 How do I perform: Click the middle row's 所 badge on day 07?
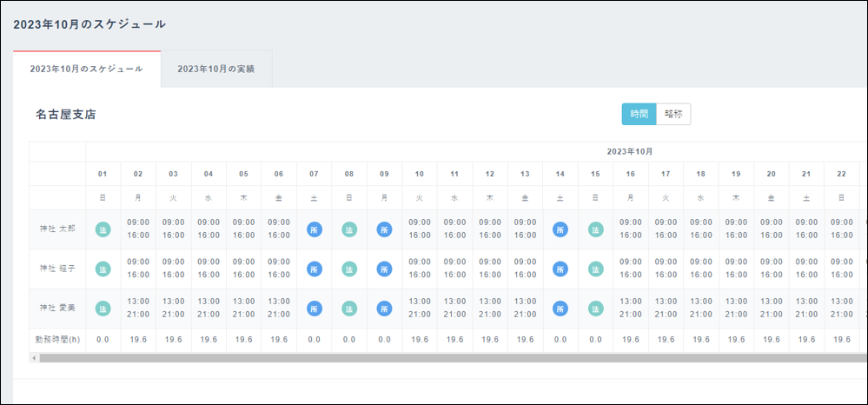(x=314, y=269)
